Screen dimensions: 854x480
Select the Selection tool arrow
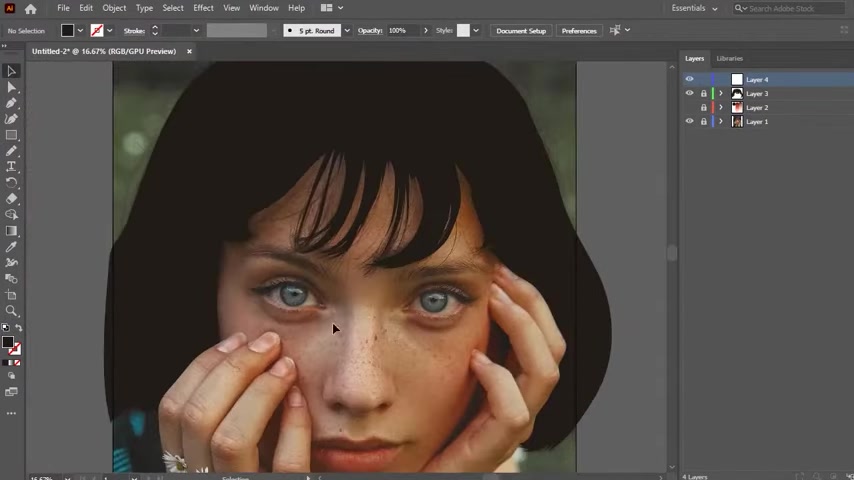coord(11,71)
